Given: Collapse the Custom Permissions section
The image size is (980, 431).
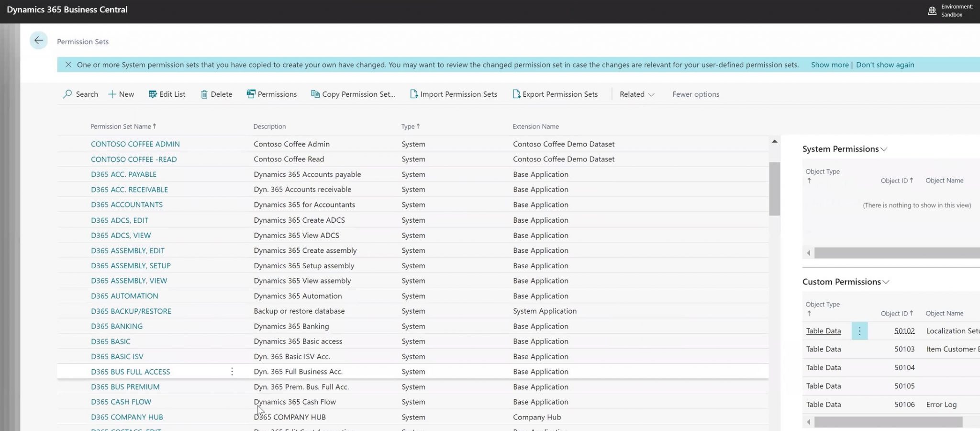Looking at the screenshot, I should [846, 282].
